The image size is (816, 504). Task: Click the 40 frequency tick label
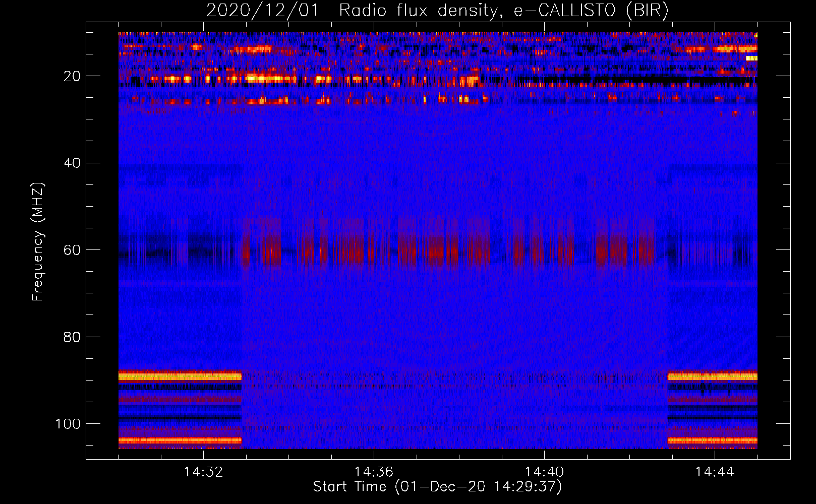coord(72,163)
